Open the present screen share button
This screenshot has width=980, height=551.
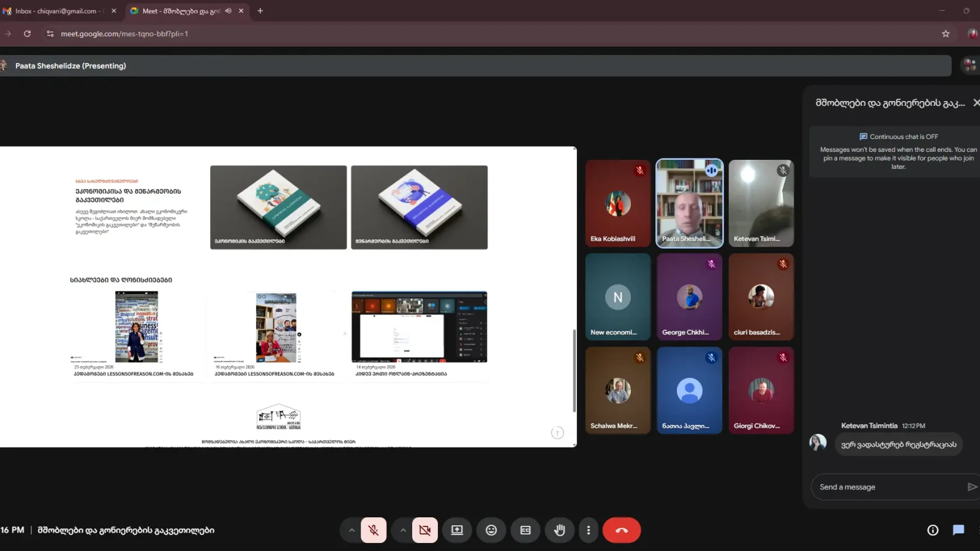point(457,530)
